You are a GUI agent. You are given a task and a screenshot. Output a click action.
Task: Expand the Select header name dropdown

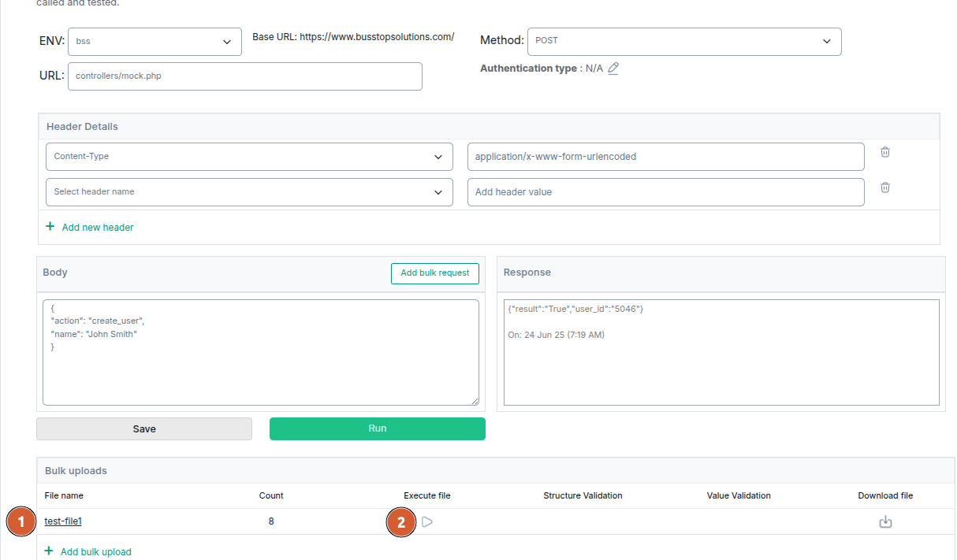click(x=249, y=192)
